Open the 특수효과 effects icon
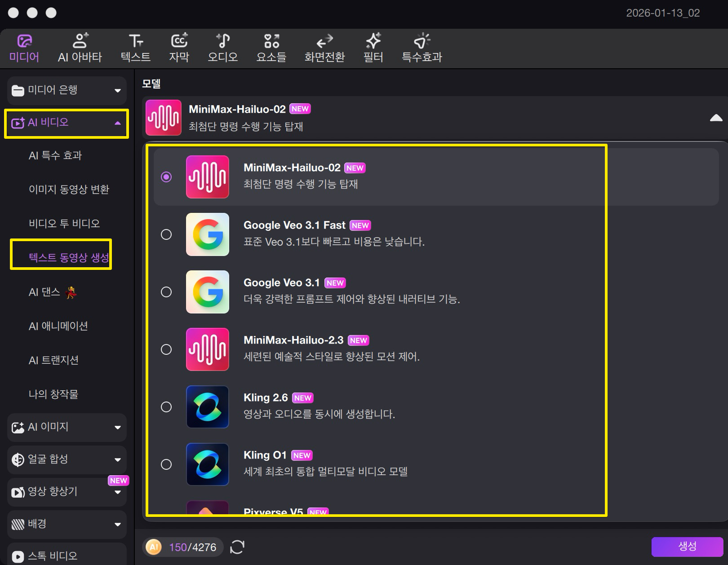728x565 pixels. pos(422,41)
